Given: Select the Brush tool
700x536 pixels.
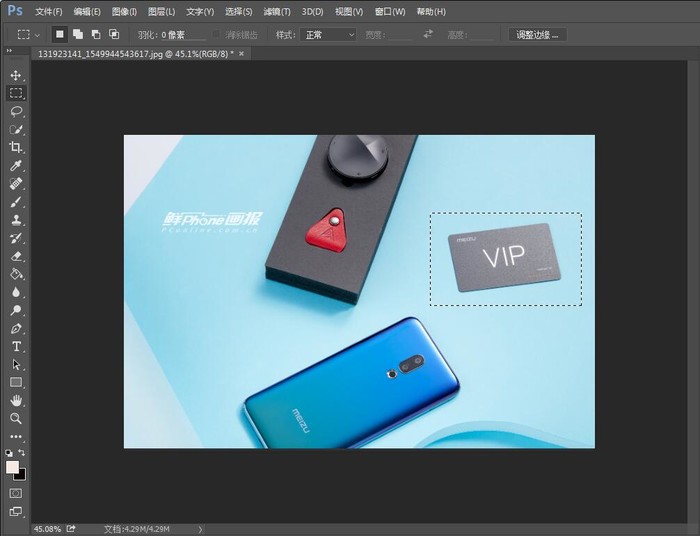Looking at the screenshot, I should [16, 202].
